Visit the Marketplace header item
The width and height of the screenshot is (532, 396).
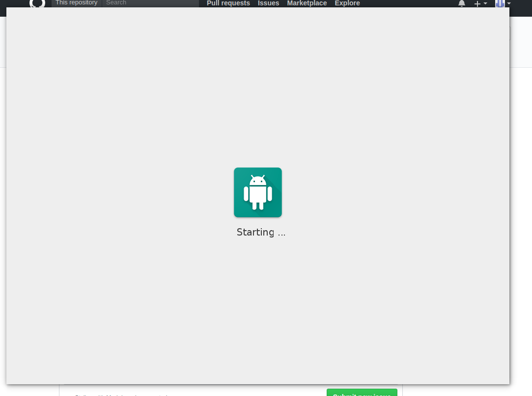pyautogui.click(x=307, y=3)
